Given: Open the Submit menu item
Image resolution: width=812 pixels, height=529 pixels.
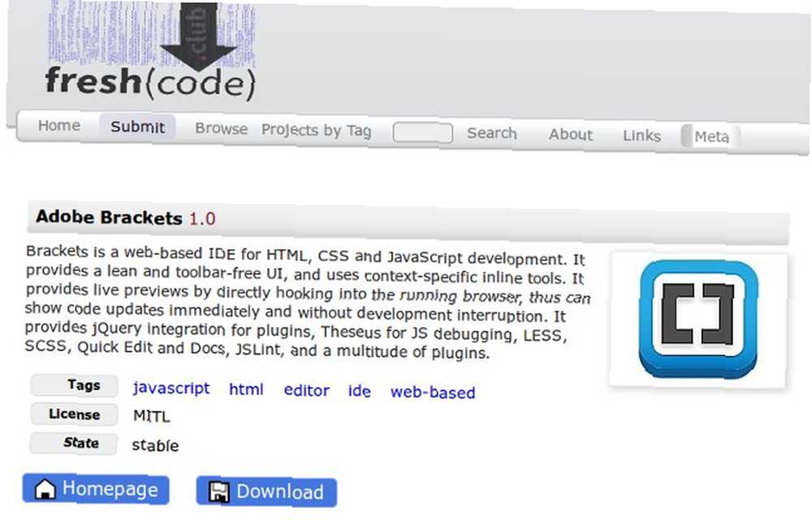Looking at the screenshot, I should pos(138,127).
